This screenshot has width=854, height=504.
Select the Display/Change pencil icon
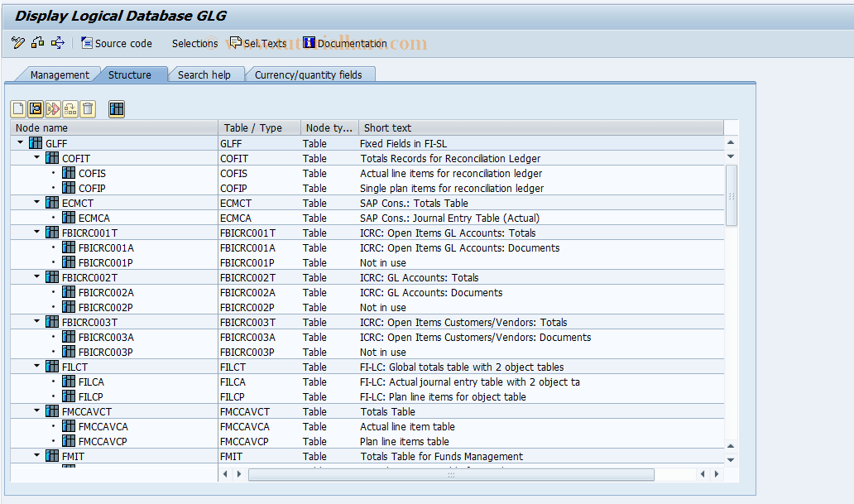click(x=17, y=43)
